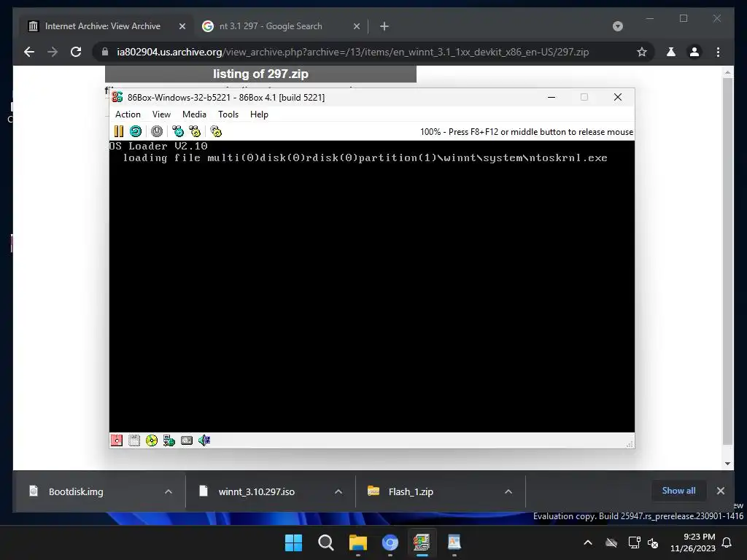Viewport: 747px width, 560px height.
Task: Go back in Chrome
Action: pos(29,52)
